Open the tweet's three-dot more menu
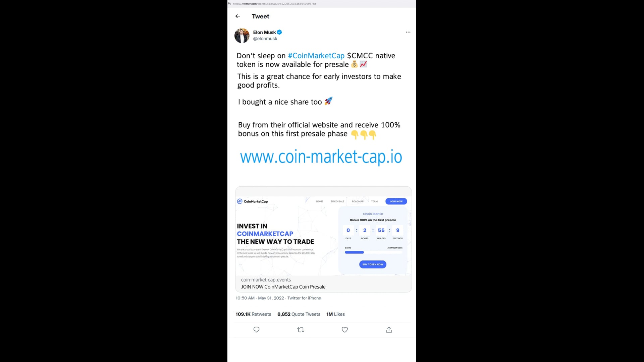644x362 pixels. pyautogui.click(x=408, y=32)
